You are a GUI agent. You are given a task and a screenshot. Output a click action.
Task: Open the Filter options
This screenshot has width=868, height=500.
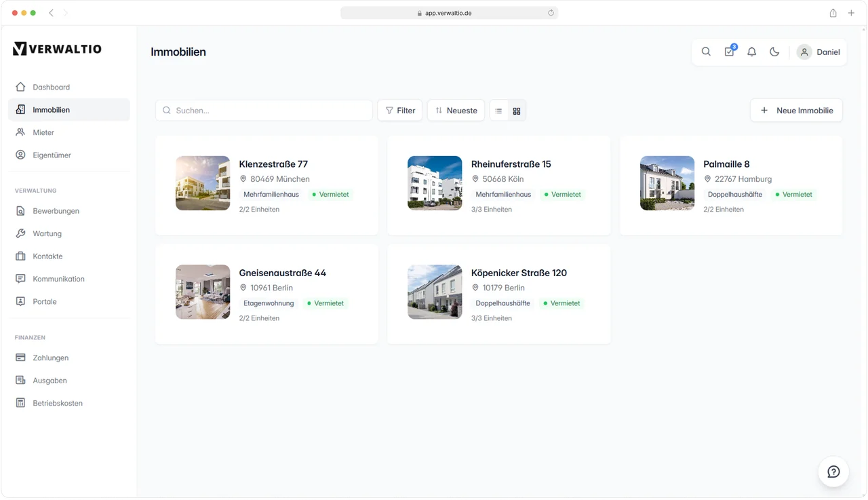400,111
